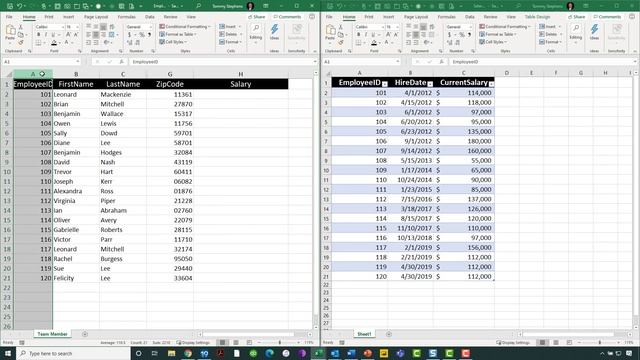
Task: Toggle Wrap Text in left Excel window
Action: click(x=111, y=27)
